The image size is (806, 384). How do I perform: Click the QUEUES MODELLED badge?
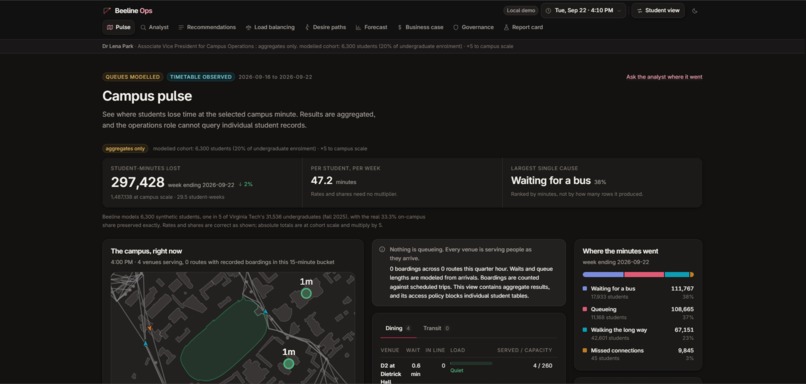[x=133, y=77]
